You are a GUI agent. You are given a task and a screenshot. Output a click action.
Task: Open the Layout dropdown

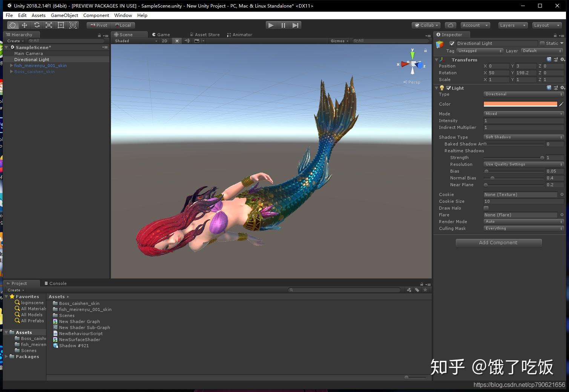(x=547, y=25)
